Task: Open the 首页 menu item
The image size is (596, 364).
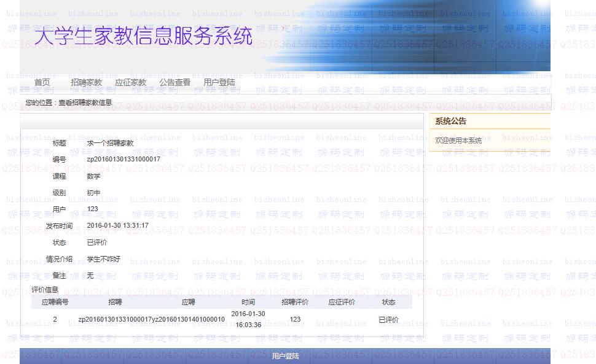Action: click(42, 82)
